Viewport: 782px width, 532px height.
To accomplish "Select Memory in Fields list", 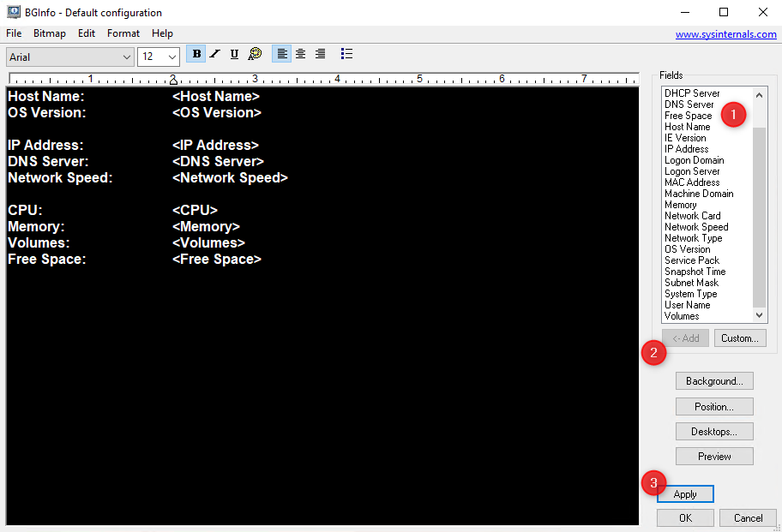I will pos(680,205).
